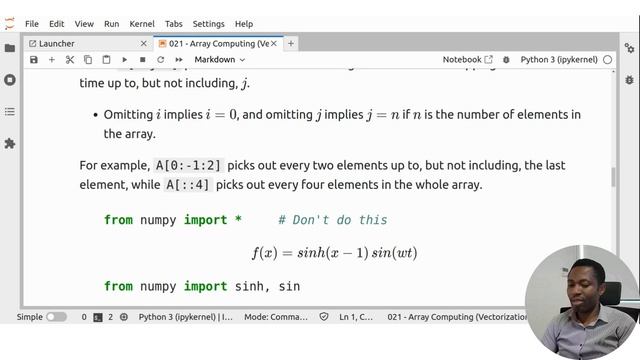Click the kernel status circle indicator
The image size is (640, 360).
click(607, 60)
